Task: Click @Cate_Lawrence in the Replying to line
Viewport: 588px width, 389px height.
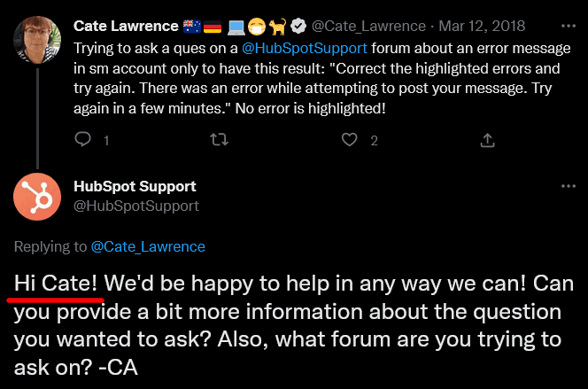Action: 148,246
